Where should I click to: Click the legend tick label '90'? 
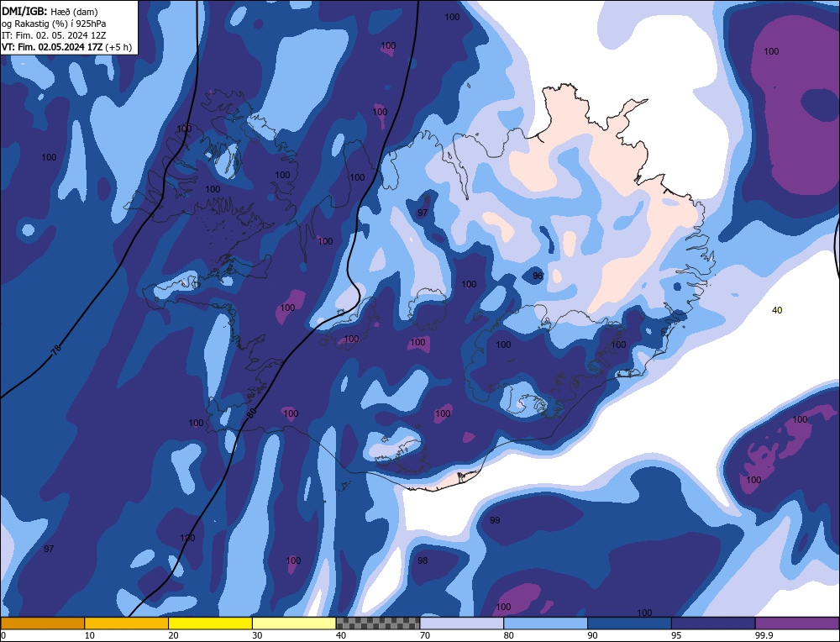click(x=592, y=635)
